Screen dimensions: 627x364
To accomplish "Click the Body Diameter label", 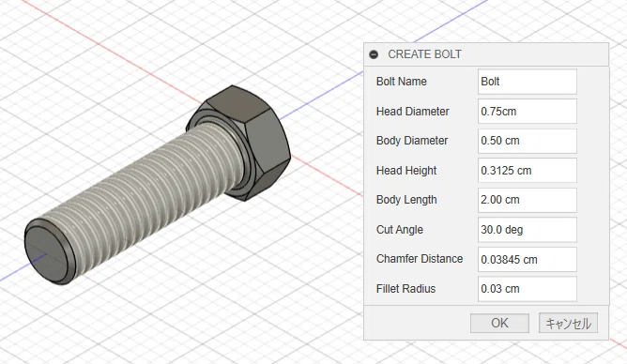I will 412,141.
